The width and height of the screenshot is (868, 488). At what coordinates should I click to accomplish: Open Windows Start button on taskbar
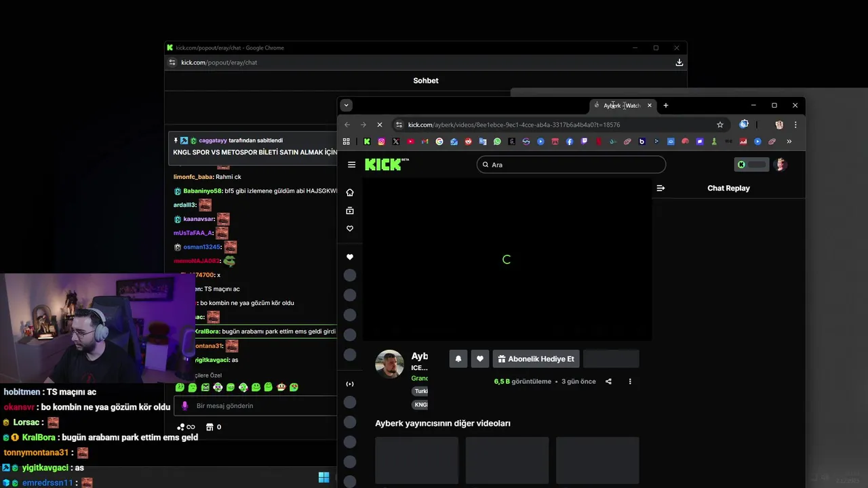tap(324, 477)
